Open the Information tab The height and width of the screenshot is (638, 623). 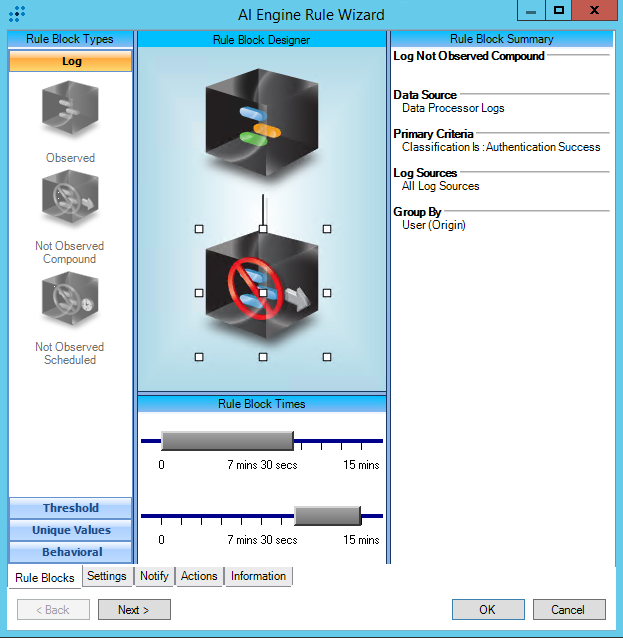(258, 576)
